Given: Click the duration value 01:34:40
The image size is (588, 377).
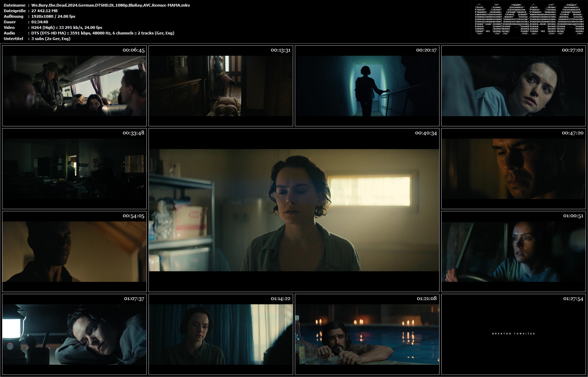Looking at the screenshot, I should pyautogui.click(x=39, y=22).
